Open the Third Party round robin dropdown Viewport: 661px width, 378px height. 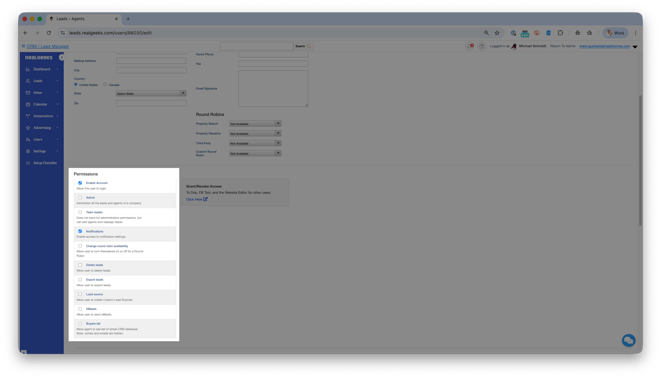[255, 143]
